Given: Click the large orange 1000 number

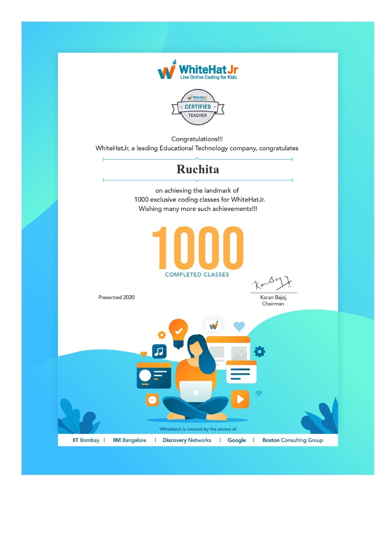Looking at the screenshot, I should (198, 247).
